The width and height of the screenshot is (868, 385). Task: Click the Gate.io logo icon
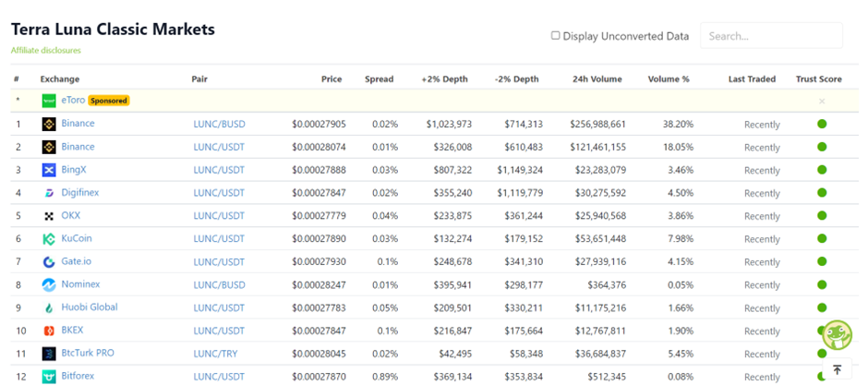pyautogui.click(x=49, y=261)
